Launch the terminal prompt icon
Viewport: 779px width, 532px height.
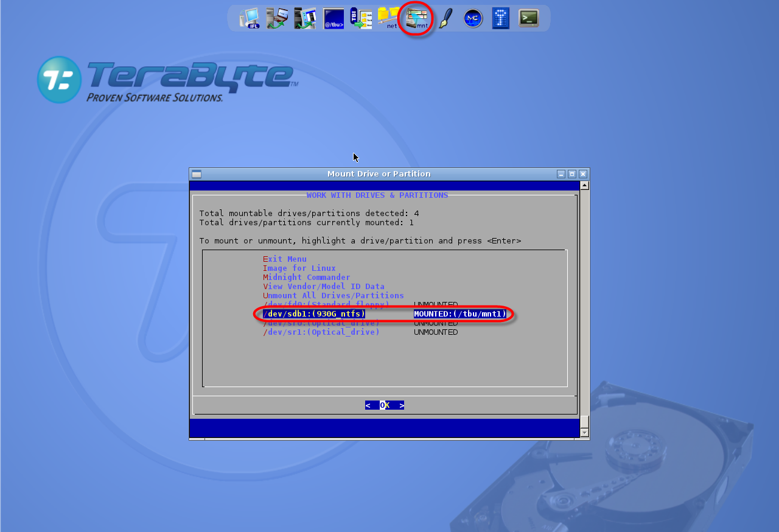click(529, 18)
